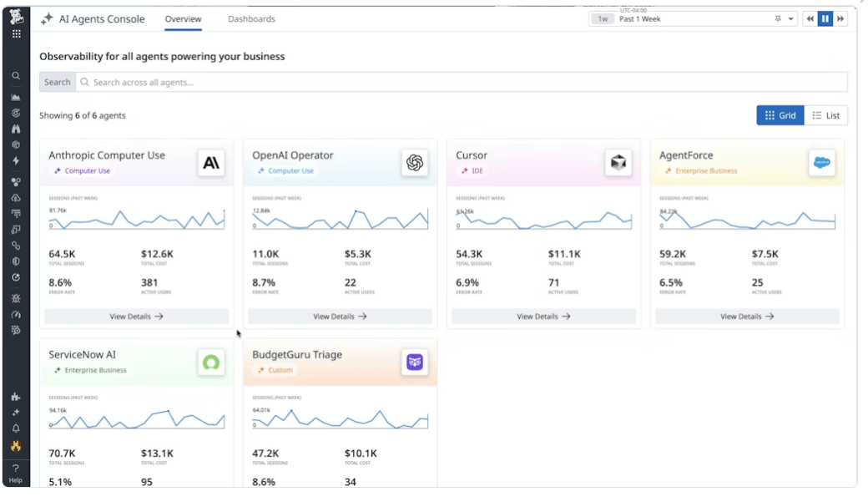Open search using the sidebar magnifying glass
Screen dimensions: 868x502
click(14, 76)
